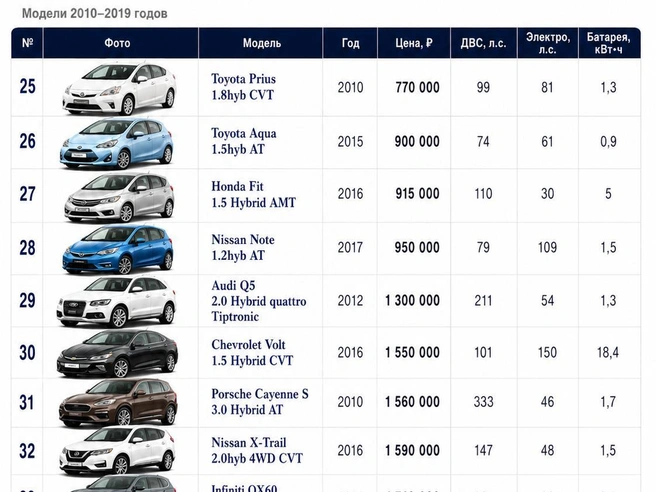Viewport: 656px width, 492px height.
Task: Select the electric power value 109
Action: click(547, 247)
